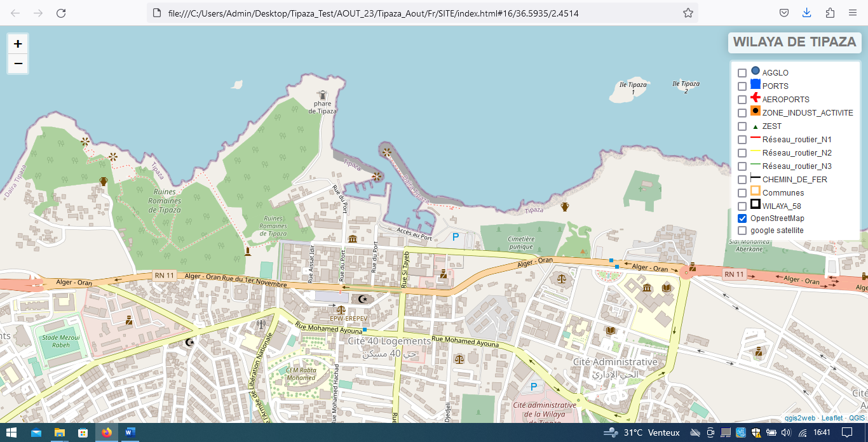Viewport: 868px width, 442px height.
Task: Open Word from the taskbar
Action: tap(130, 432)
